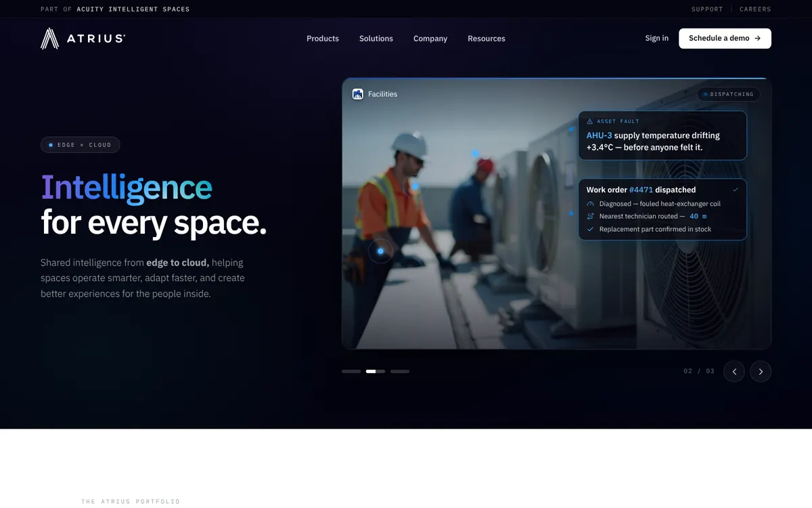Open the Products menu
The image size is (812, 508).
323,39
